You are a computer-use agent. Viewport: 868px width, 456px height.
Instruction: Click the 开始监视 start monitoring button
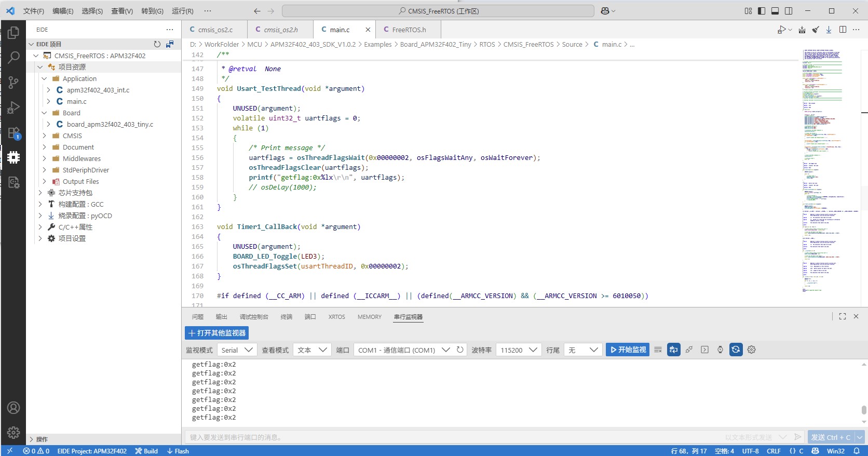coord(628,350)
